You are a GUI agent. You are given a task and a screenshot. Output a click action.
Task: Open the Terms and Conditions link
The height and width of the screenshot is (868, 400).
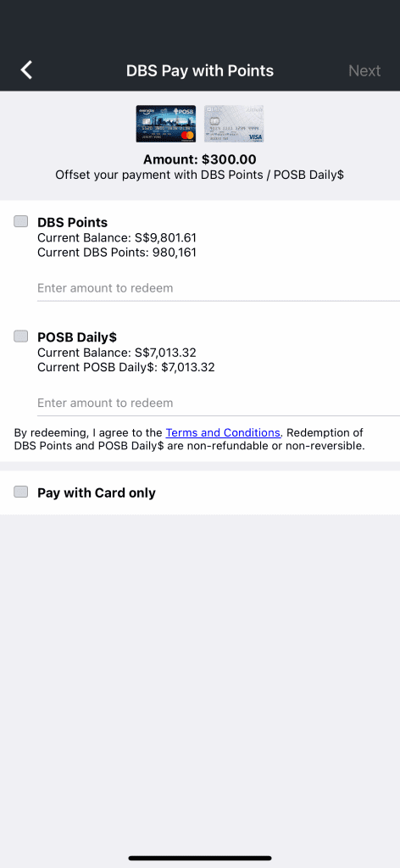coord(223,433)
